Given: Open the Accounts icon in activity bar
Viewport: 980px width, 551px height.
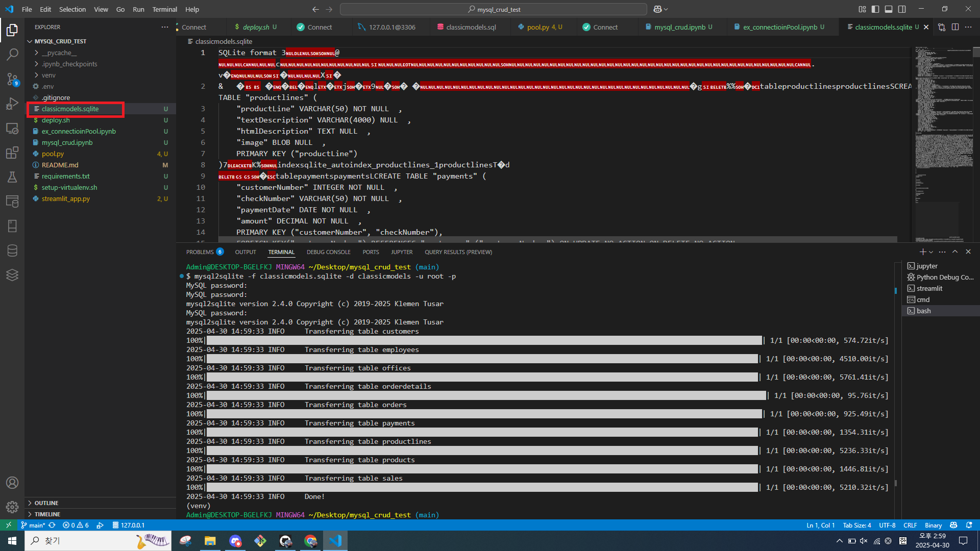Looking at the screenshot, I should click(12, 483).
